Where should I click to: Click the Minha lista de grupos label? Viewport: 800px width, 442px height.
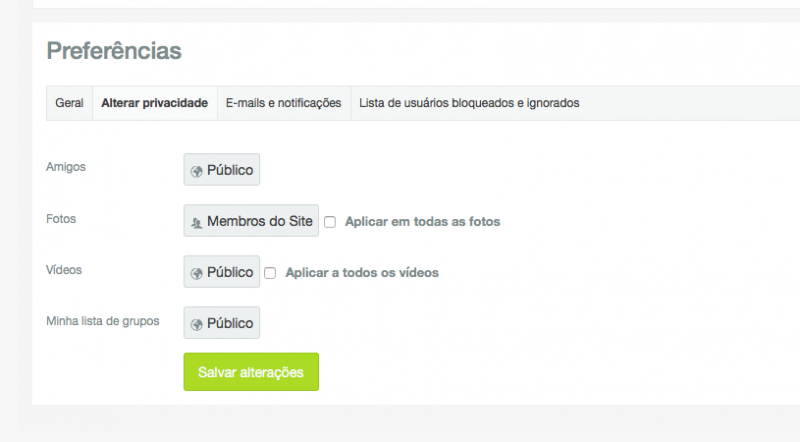pyautogui.click(x=103, y=321)
